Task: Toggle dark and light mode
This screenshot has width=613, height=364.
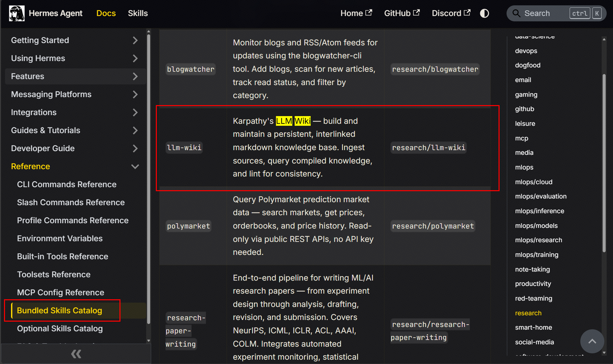Action: tap(485, 13)
